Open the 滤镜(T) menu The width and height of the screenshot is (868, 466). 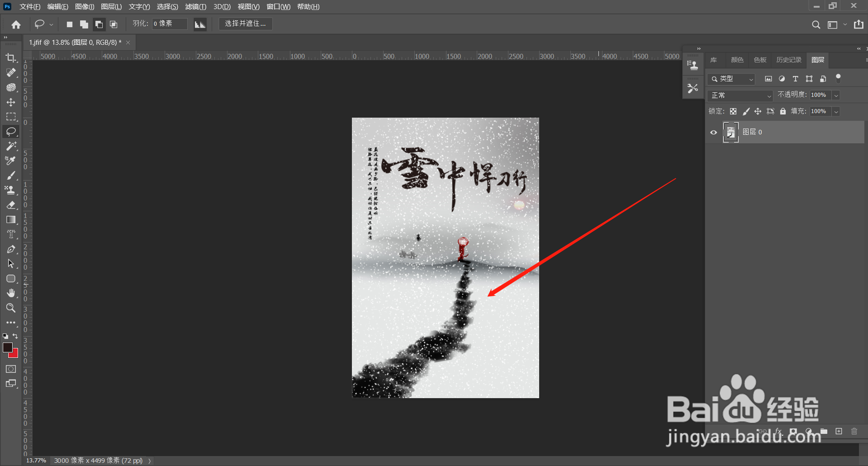point(196,7)
